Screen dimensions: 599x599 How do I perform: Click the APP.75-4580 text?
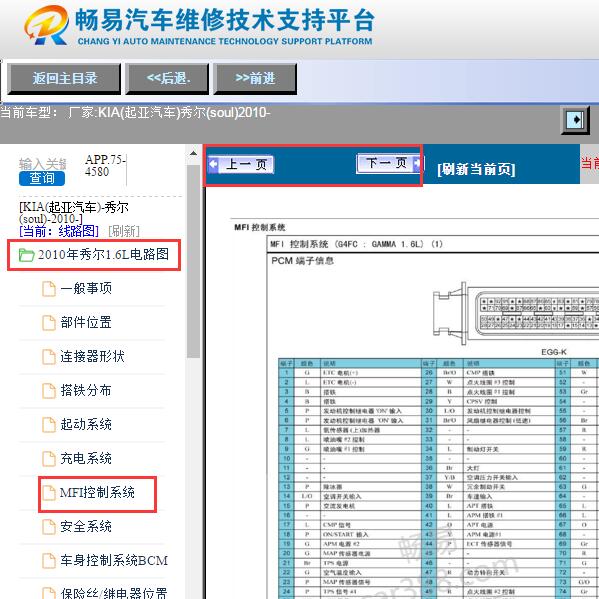point(105,165)
